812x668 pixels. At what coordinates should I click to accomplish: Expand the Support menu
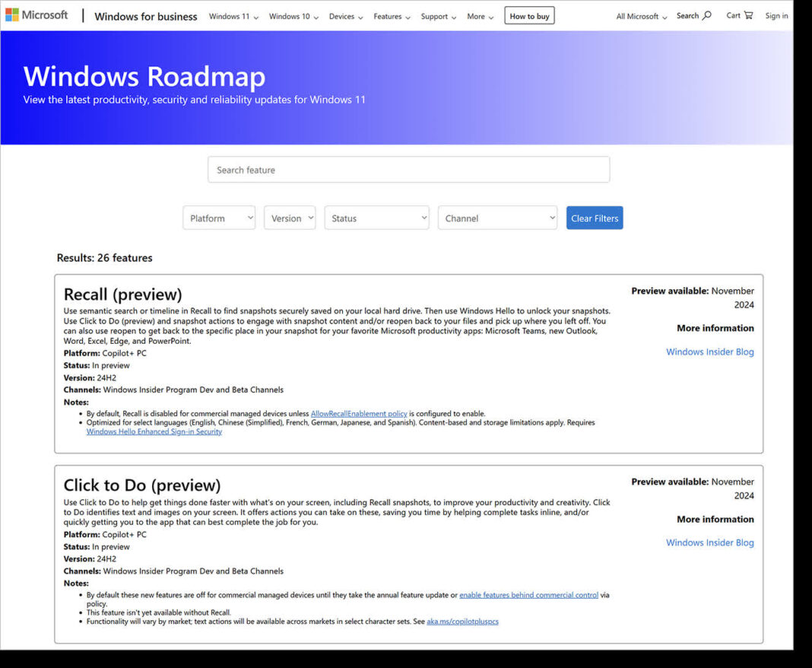(x=437, y=16)
